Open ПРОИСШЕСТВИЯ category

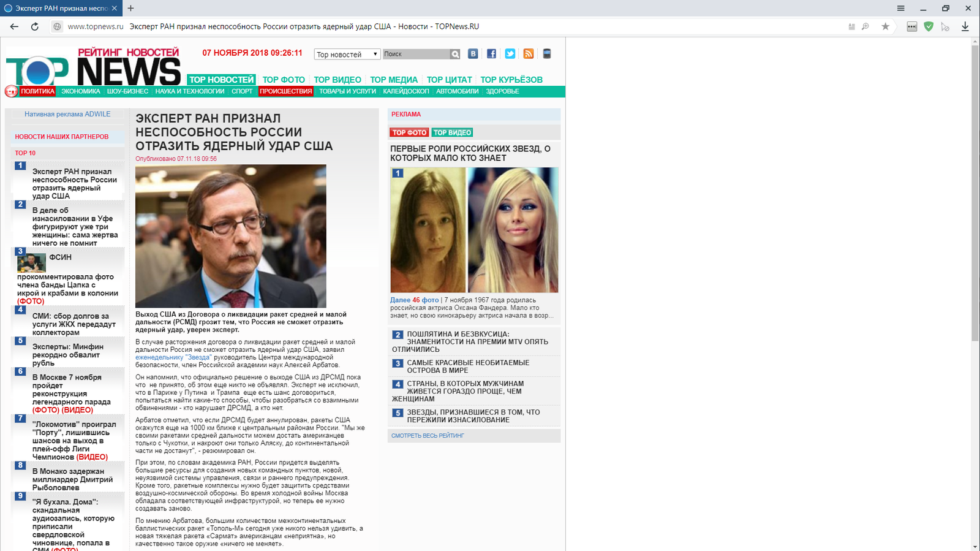pyautogui.click(x=285, y=91)
